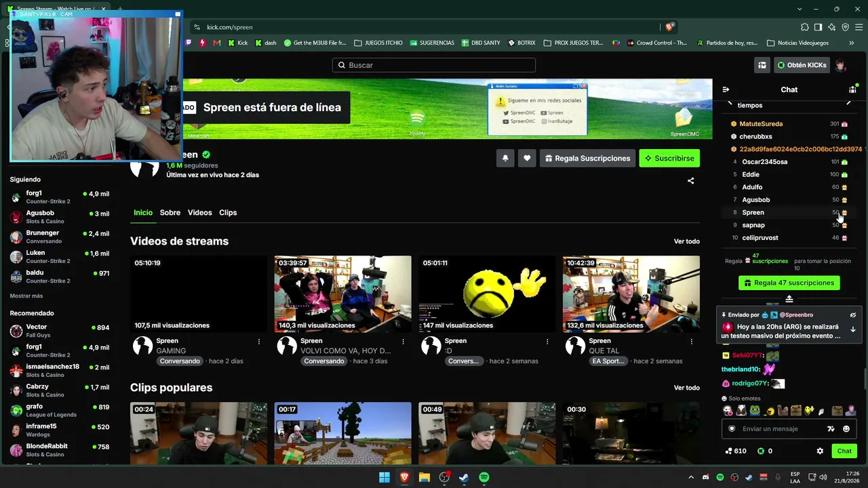Click Ver todo for Videos de streams

point(687,241)
